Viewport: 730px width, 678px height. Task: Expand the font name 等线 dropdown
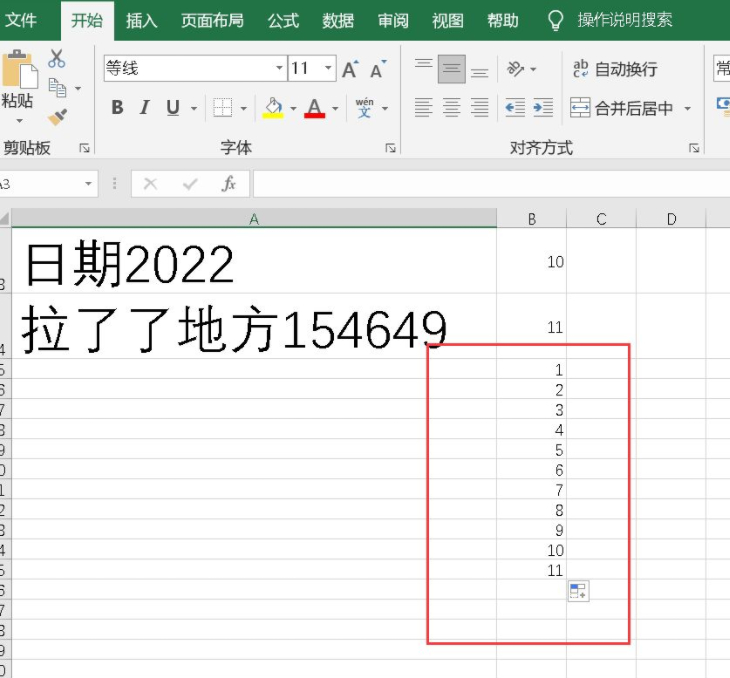pyautogui.click(x=279, y=68)
